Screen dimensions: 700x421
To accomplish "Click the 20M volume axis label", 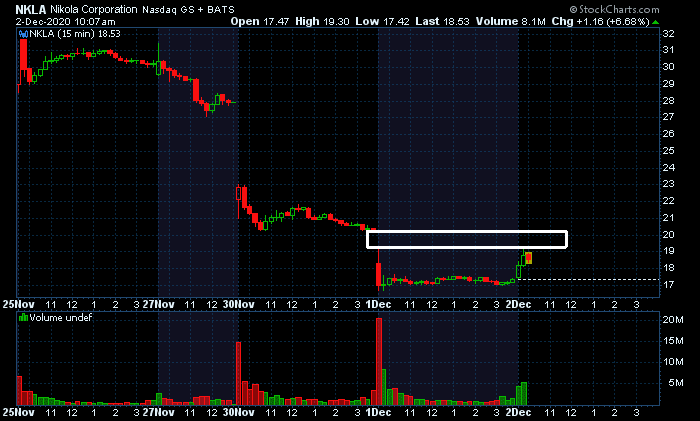I will pyautogui.click(x=673, y=320).
